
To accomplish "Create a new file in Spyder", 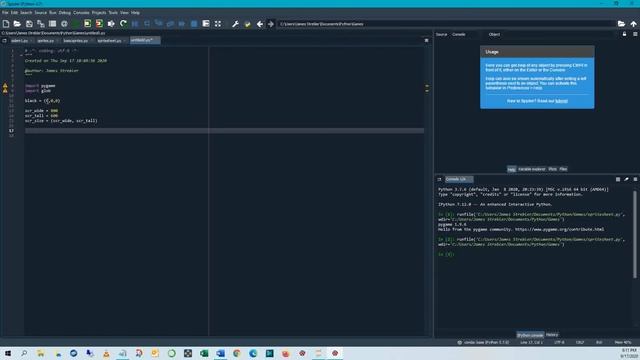I will (6, 24).
